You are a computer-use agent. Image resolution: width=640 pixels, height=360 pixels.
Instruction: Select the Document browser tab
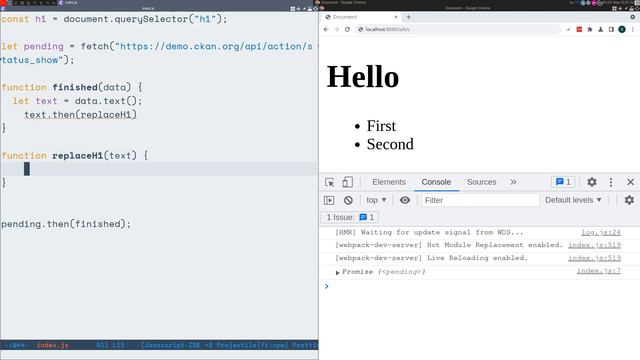(x=361, y=17)
